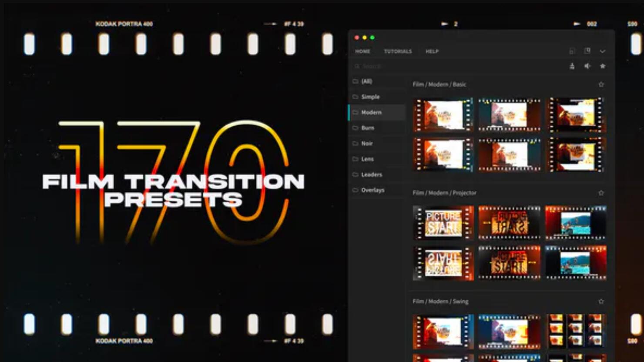Click the import/install presets icon
Screen dimensions: 644x362
click(572, 66)
